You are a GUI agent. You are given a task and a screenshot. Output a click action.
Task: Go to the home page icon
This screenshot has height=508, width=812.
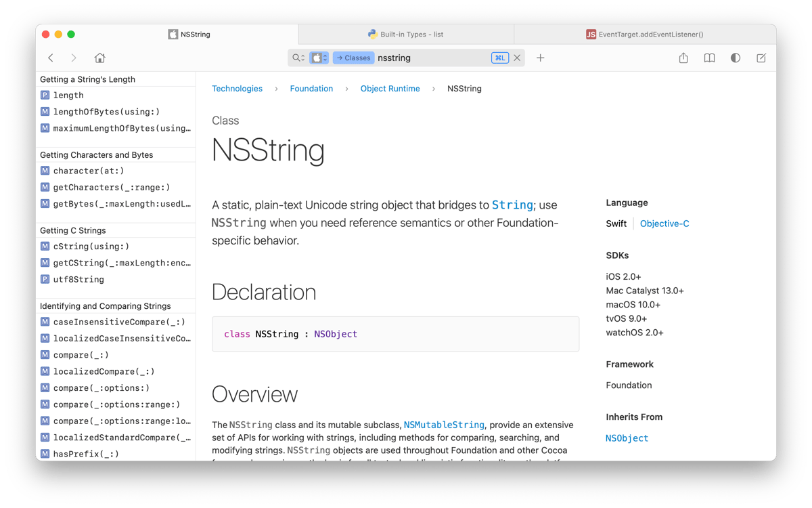tap(99, 58)
